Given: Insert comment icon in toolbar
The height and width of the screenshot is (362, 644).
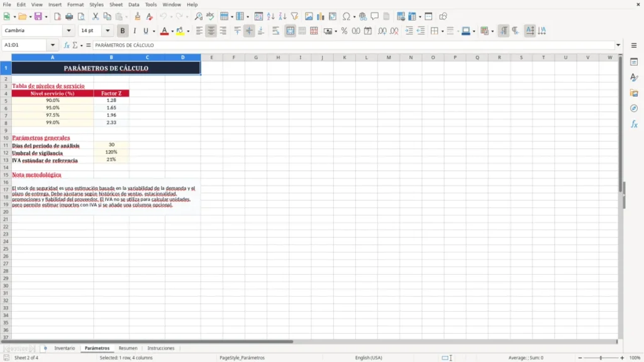Looking at the screenshot, I should pyautogui.click(x=375, y=16).
